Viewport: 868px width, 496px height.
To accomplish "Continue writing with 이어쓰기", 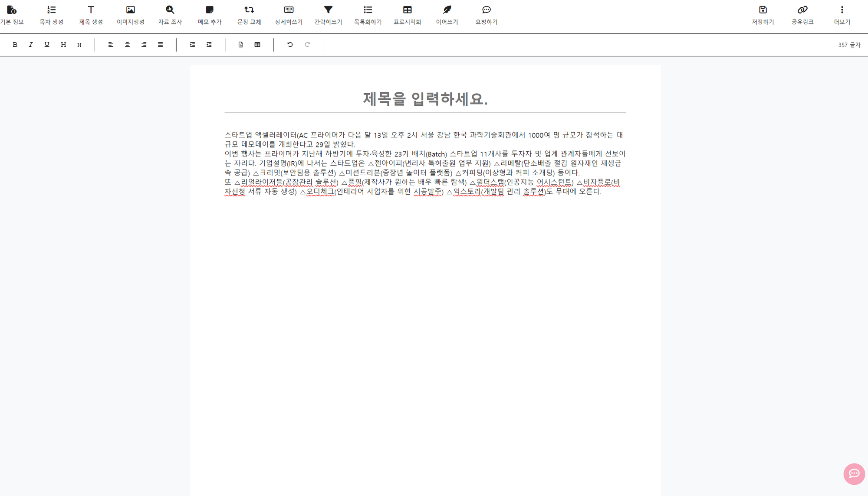I will coord(447,15).
